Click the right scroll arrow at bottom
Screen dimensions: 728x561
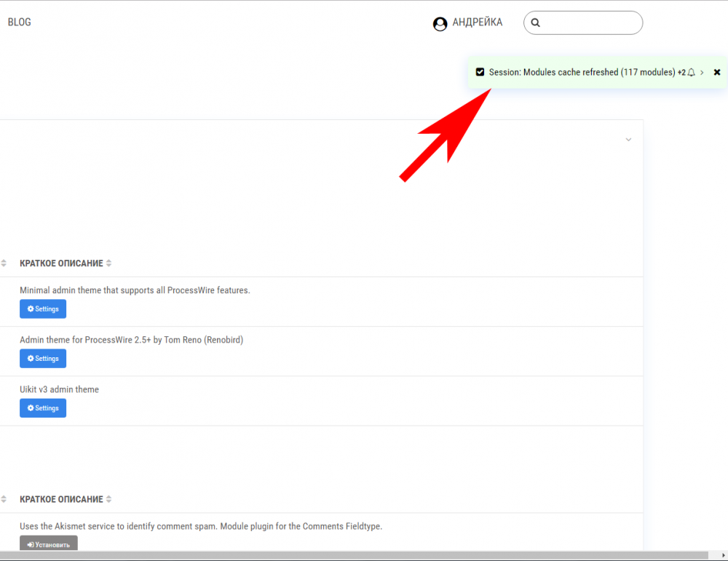coord(723,556)
